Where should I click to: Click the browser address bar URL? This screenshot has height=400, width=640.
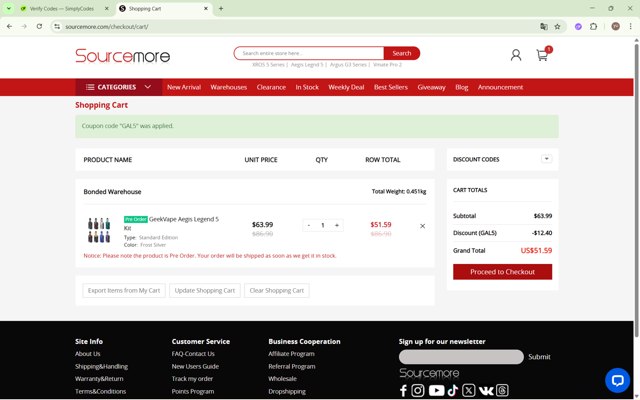tap(107, 27)
